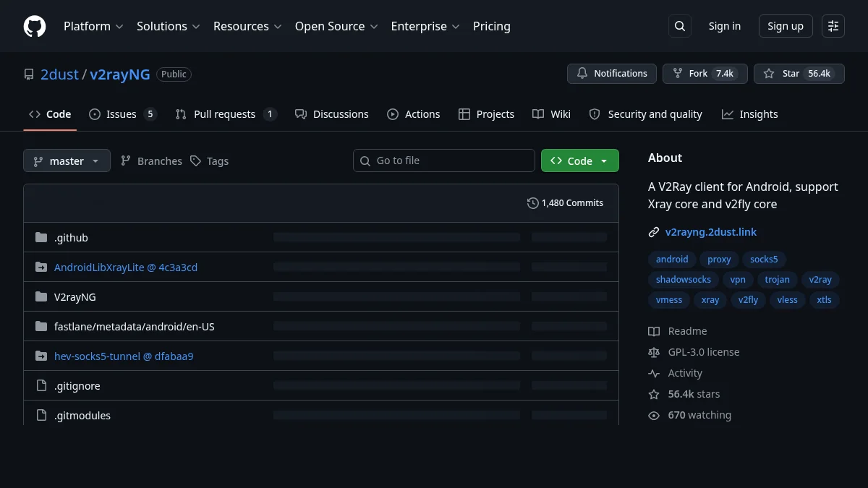This screenshot has width=868, height=488.
Task: Open the v2rayNG repository name link
Action: pos(120,74)
